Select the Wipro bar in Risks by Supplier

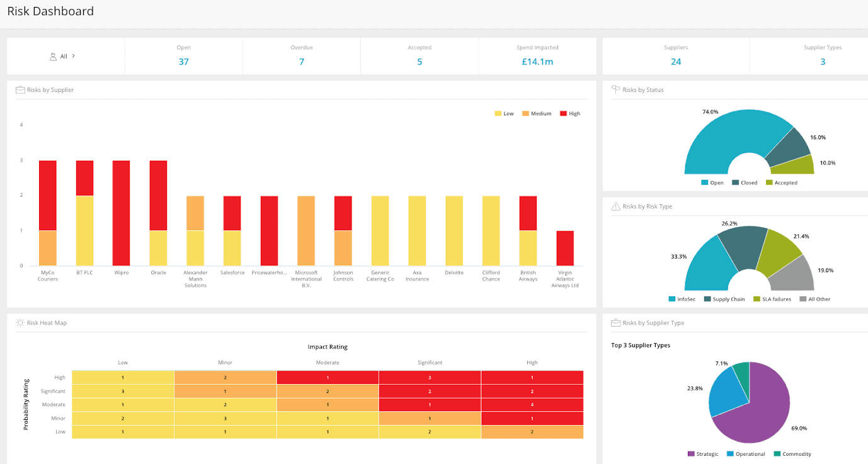[x=122, y=212]
